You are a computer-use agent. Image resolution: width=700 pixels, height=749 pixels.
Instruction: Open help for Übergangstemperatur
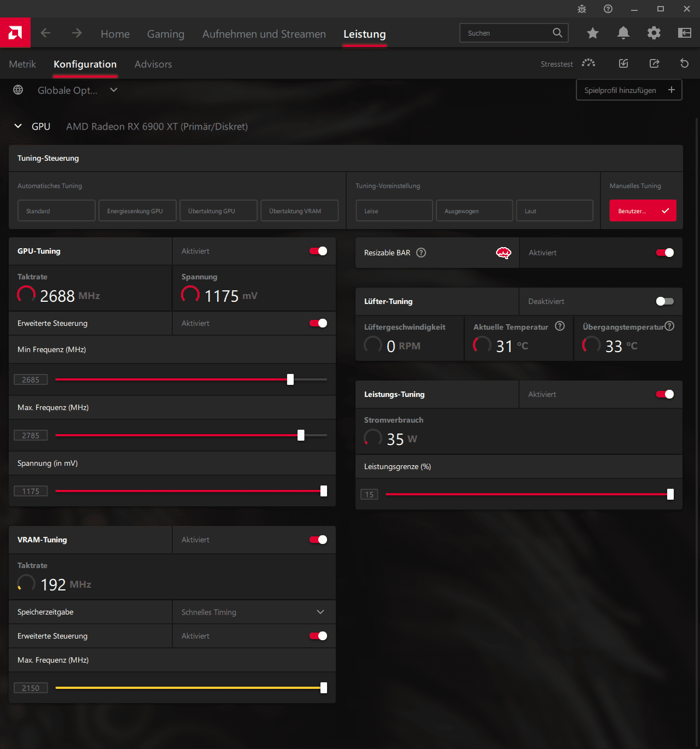(669, 326)
